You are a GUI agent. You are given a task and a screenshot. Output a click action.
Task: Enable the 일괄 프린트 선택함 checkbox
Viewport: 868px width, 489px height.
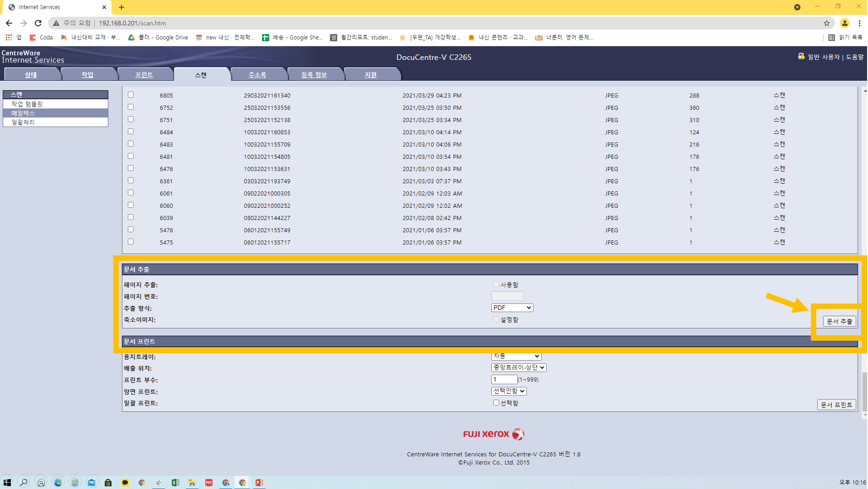[496, 403]
